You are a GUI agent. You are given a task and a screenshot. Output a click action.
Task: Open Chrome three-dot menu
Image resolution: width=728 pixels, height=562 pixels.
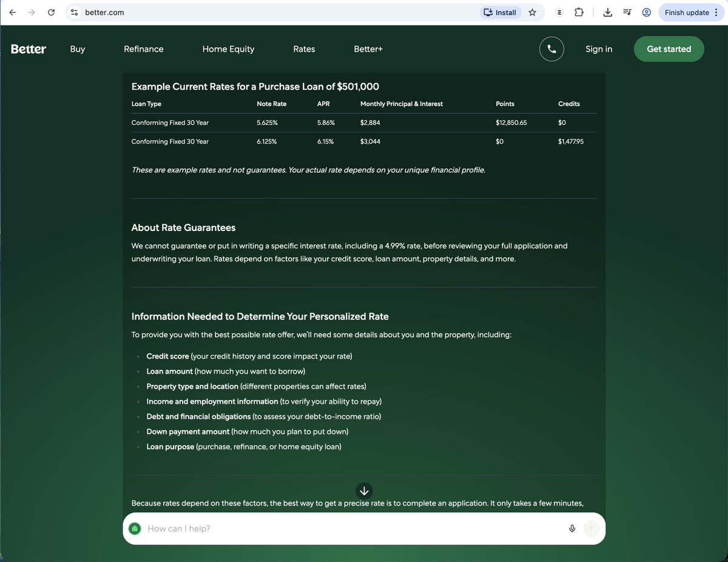[x=716, y=12]
